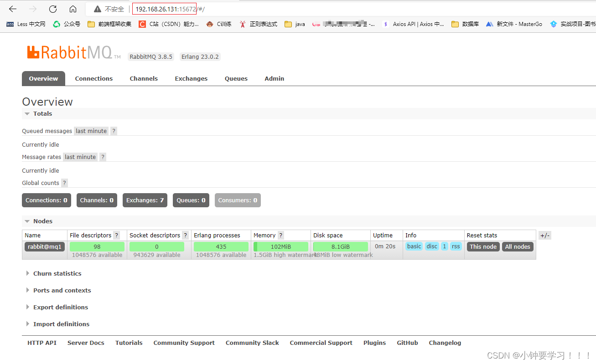Open the Server Docs footer link
Viewport: 596px width, 364px height.
pos(86,343)
